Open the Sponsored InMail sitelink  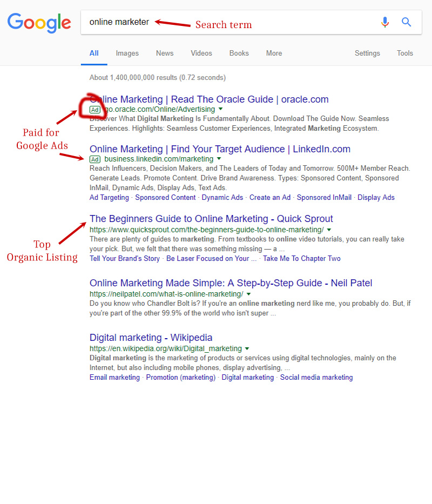[324, 197]
